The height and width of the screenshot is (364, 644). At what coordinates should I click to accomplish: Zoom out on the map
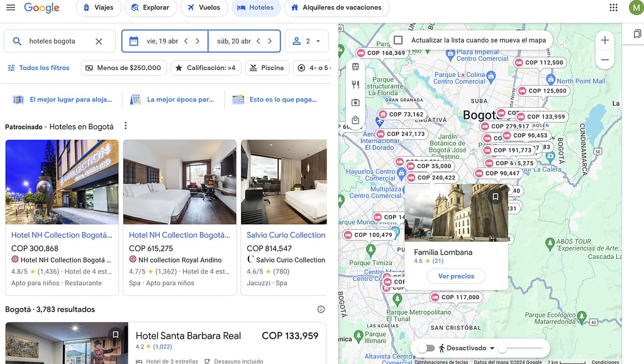click(x=604, y=60)
